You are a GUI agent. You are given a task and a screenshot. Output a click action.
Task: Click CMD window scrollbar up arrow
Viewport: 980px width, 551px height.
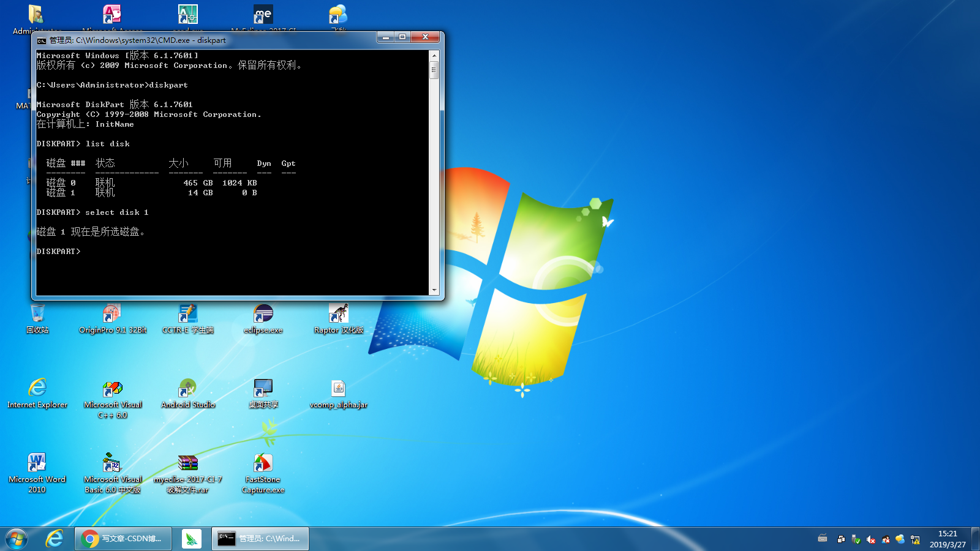click(x=434, y=55)
